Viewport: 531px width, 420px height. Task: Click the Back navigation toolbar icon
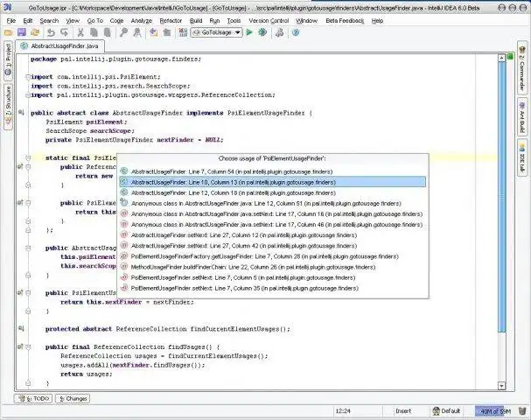pyautogui.click(x=153, y=32)
